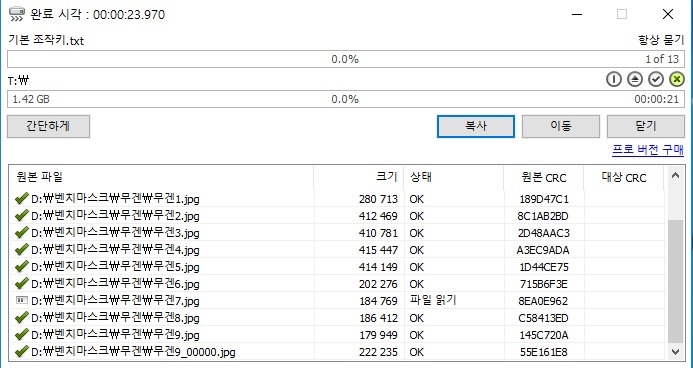Viewport: 693px width, 368px height.
Task: Click the file list scrollbar up arrow
Action: click(675, 176)
